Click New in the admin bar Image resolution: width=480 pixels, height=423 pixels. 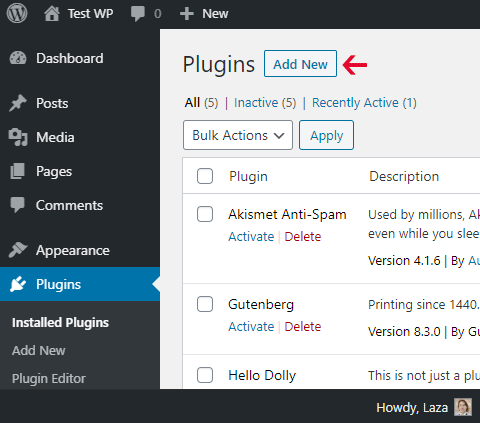point(215,14)
